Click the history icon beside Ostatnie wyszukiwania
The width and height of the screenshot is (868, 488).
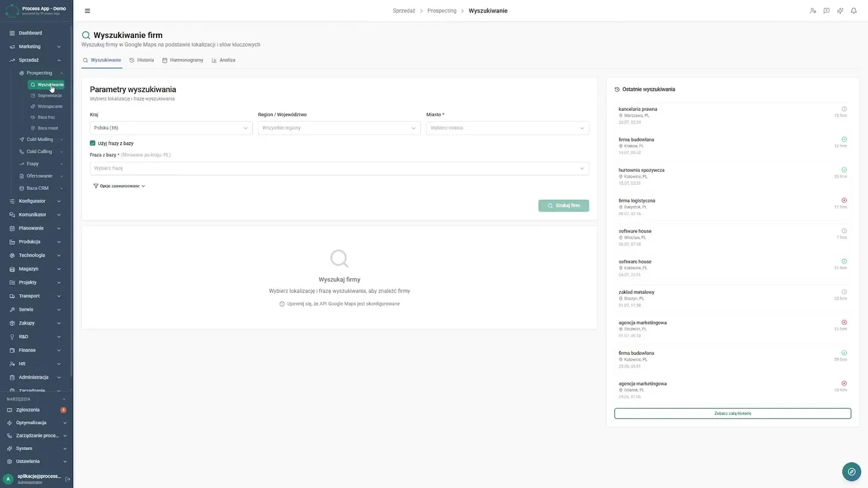pyautogui.click(x=617, y=89)
